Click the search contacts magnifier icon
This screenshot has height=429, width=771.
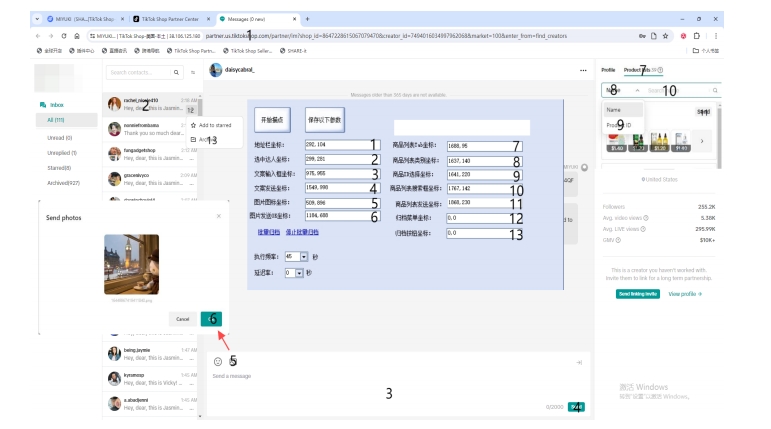coord(176,72)
